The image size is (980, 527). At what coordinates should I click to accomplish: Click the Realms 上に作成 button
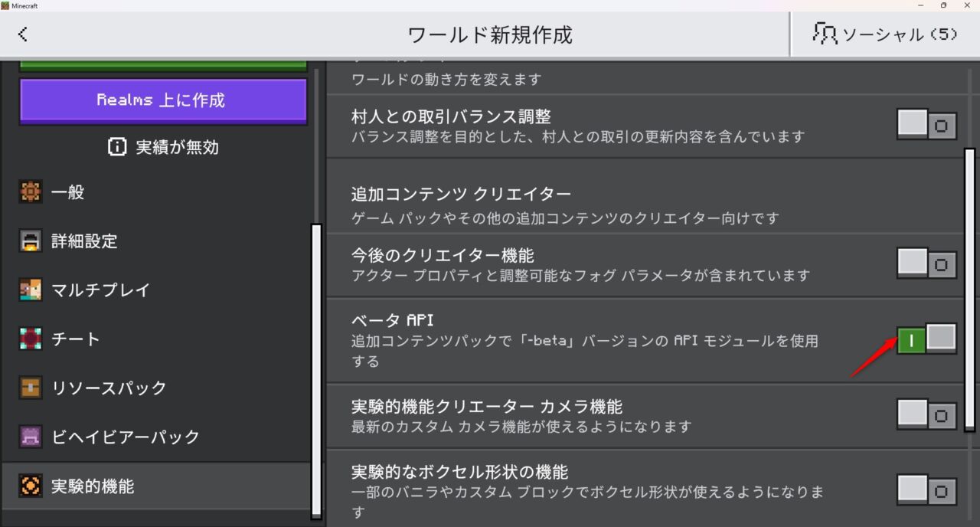(x=163, y=100)
